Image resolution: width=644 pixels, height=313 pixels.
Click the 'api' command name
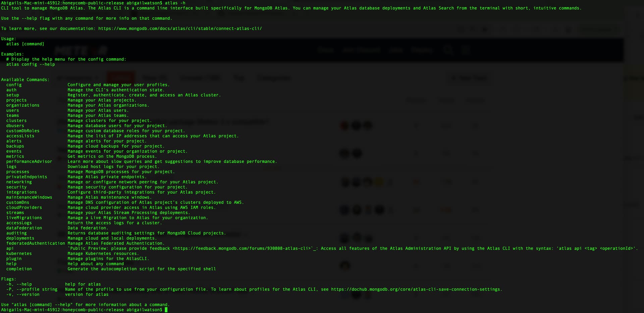(10, 248)
